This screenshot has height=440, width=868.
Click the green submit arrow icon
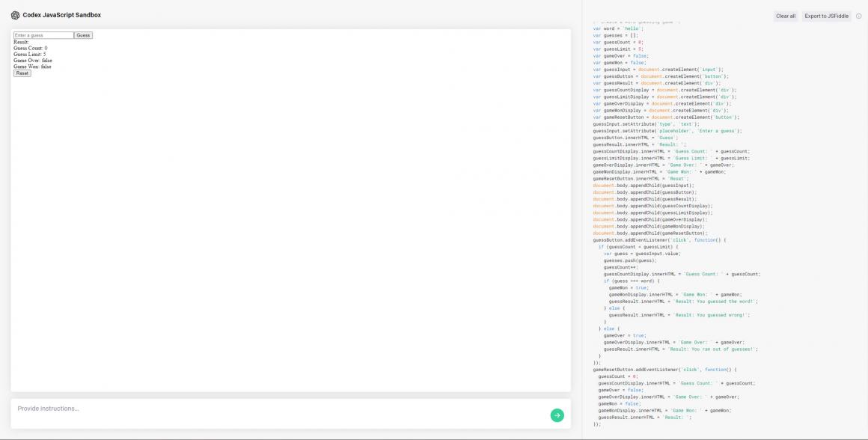557,415
